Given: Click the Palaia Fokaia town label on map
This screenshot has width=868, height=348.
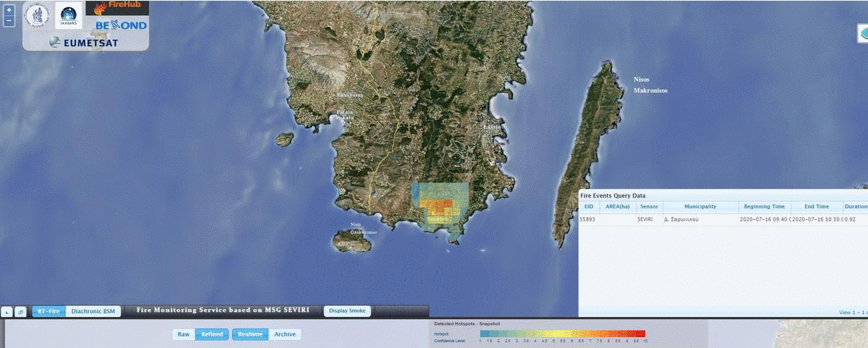Looking at the screenshot, I should [x=345, y=116].
